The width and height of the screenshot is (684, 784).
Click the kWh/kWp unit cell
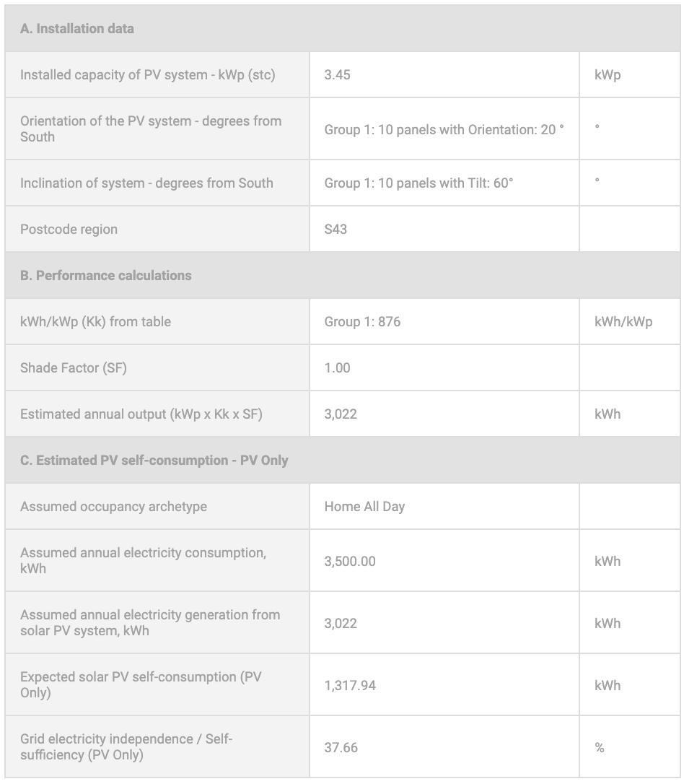click(623, 322)
